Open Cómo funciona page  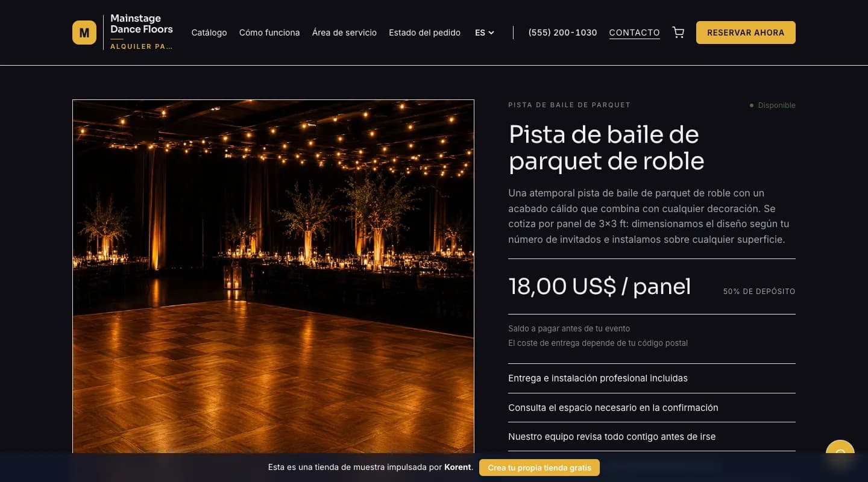269,33
